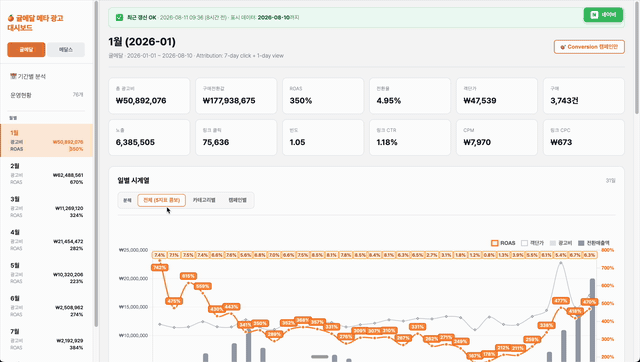Click the main page vertical scrollbar

click(637, 57)
